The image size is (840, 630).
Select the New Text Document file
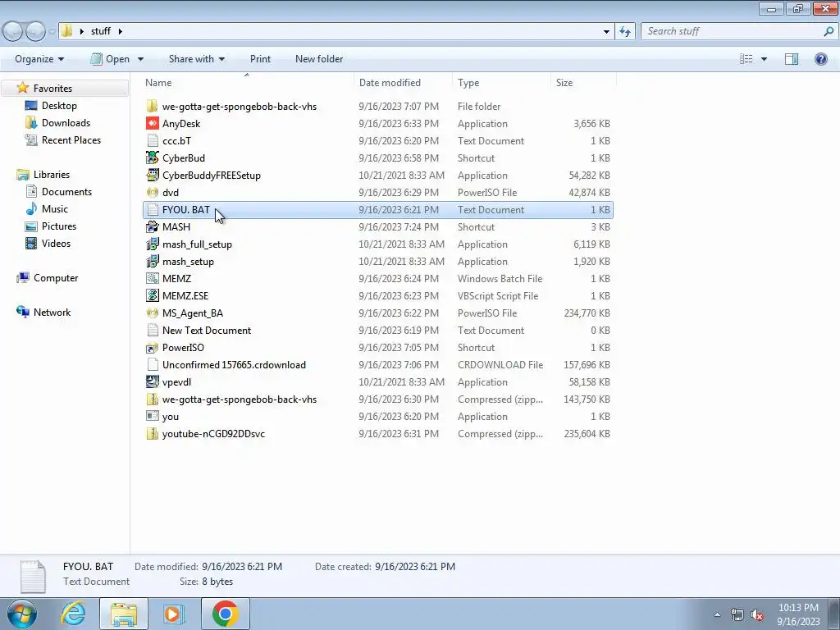[206, 331]
